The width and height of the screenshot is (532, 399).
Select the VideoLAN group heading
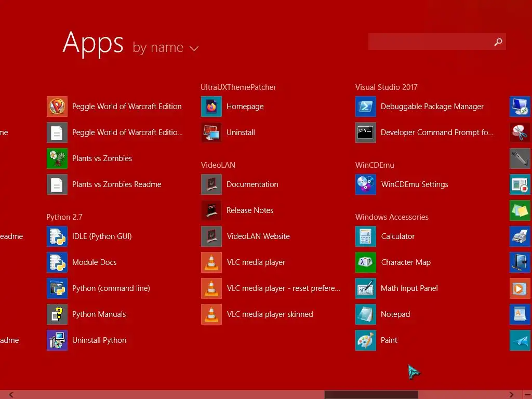click(218, 165)
